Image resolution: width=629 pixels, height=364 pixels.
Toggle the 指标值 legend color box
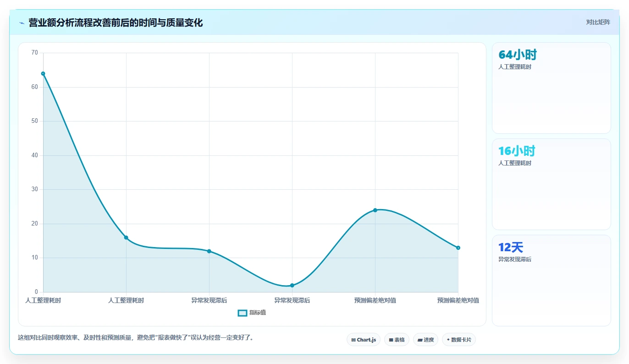243,313
